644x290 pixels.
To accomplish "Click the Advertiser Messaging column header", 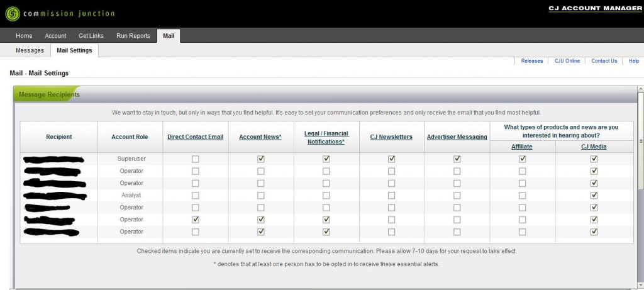I will [x=457, y=137].
